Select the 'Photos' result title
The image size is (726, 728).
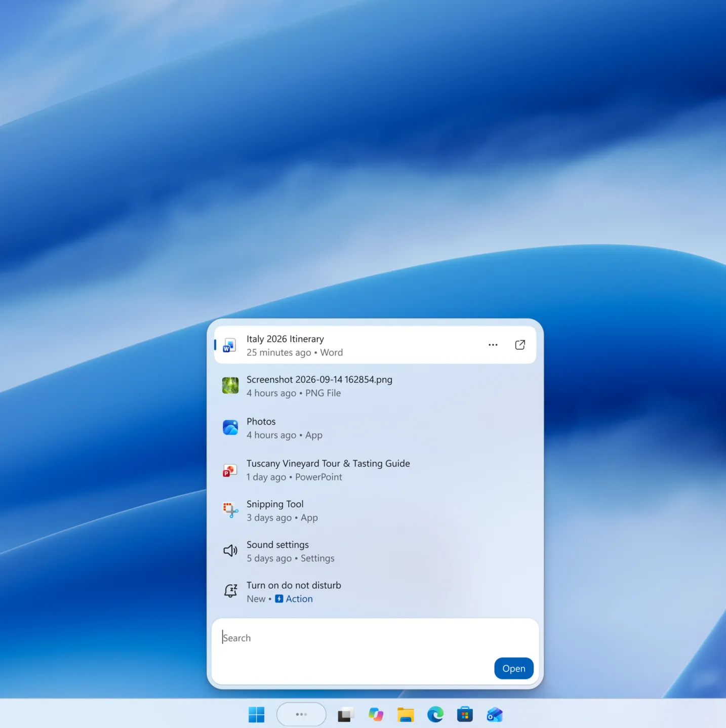pyautogui.click(x=261, y=421)
